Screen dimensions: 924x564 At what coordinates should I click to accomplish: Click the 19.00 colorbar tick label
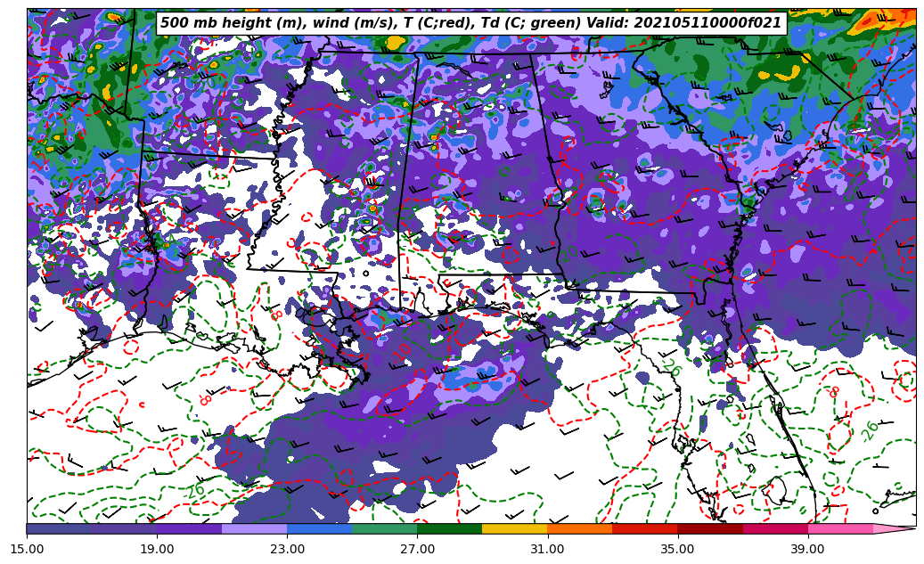click(x=158, y=549)
